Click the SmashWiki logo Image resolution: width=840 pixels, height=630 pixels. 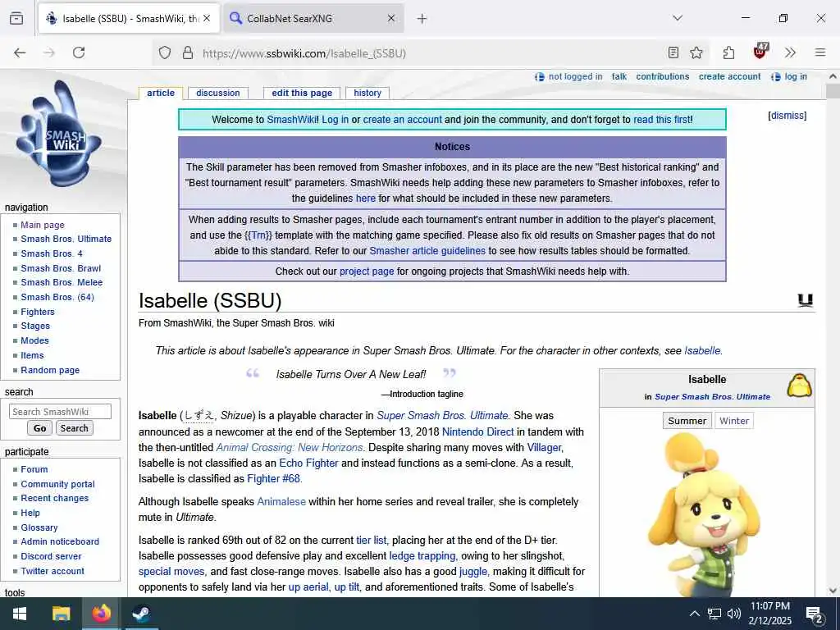[x=60, y=134]
